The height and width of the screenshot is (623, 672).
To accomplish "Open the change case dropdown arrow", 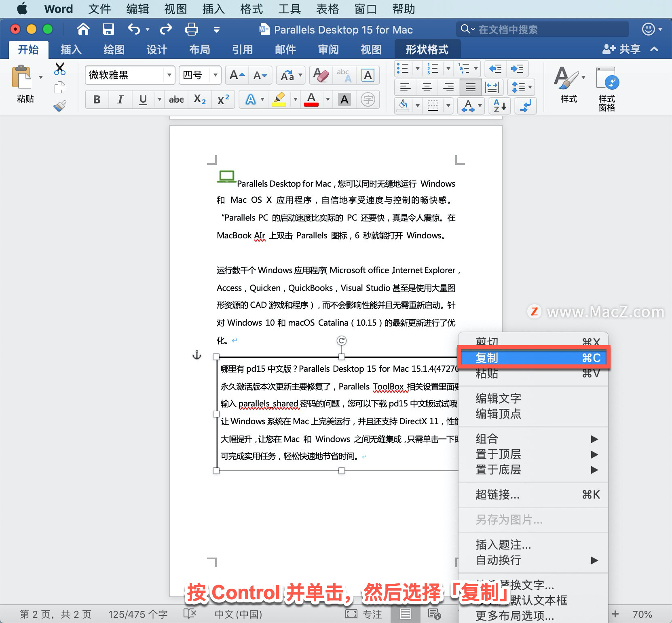I will tap(300, 75).
